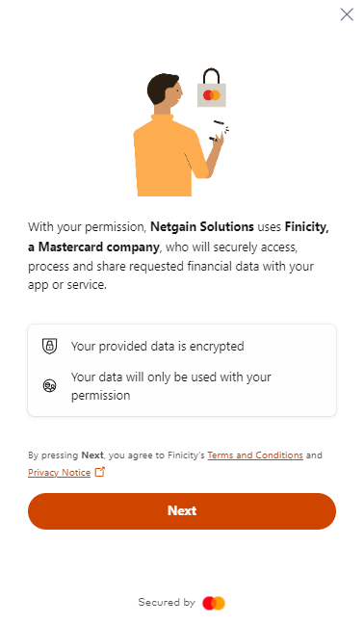Click the person's head in the illustration

click(165, 90)
